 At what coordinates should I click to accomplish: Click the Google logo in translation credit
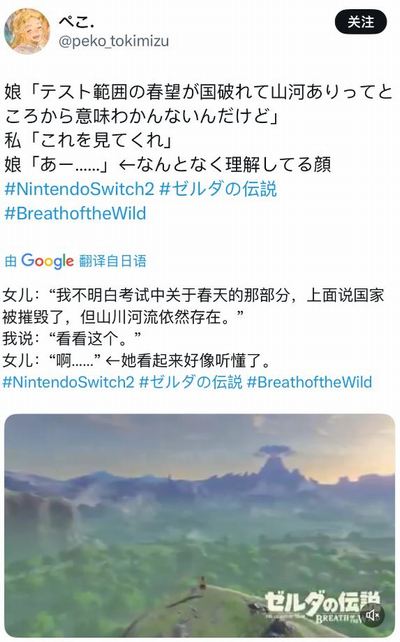click(x=47, y=262)
